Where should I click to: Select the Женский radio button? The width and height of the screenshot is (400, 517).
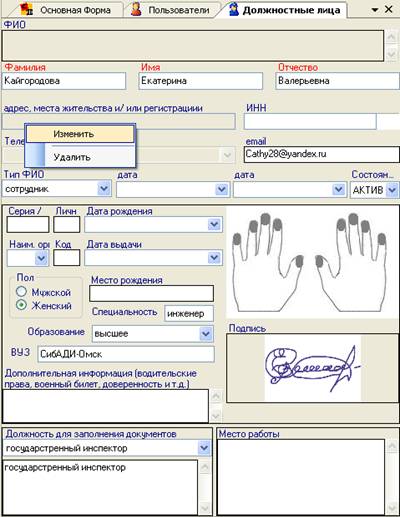coord(22,305)
